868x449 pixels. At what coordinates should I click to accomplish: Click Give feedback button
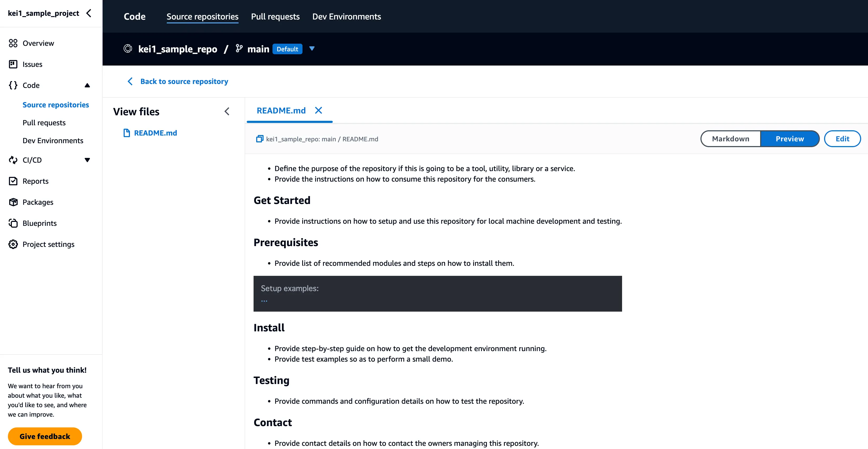pyautogui.click(x=45, y=436)
